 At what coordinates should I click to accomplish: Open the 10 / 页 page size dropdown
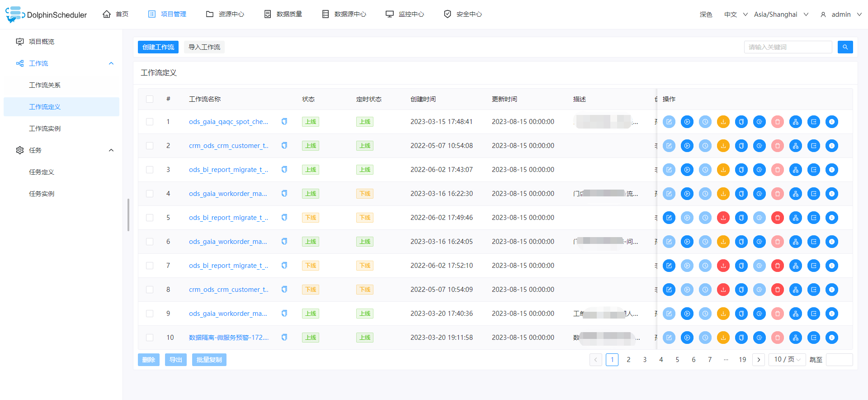(x=787, y=360)
